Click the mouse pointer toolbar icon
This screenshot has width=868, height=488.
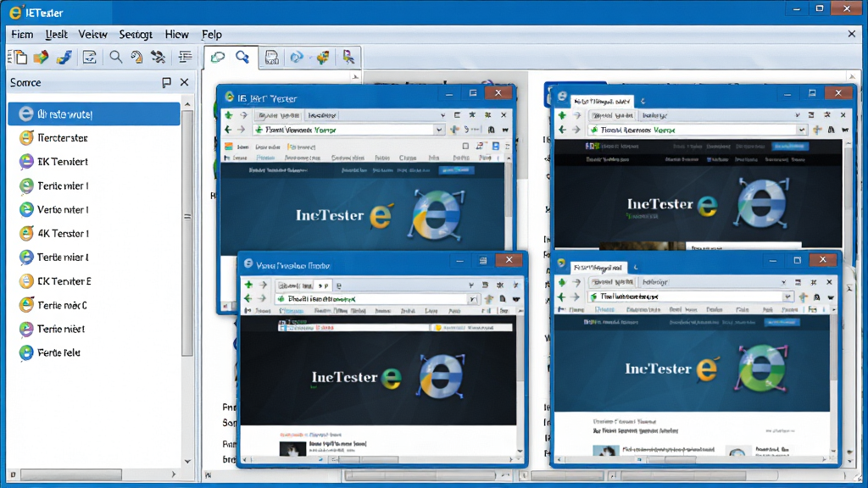pyautogui.click(x=348, y=58)
